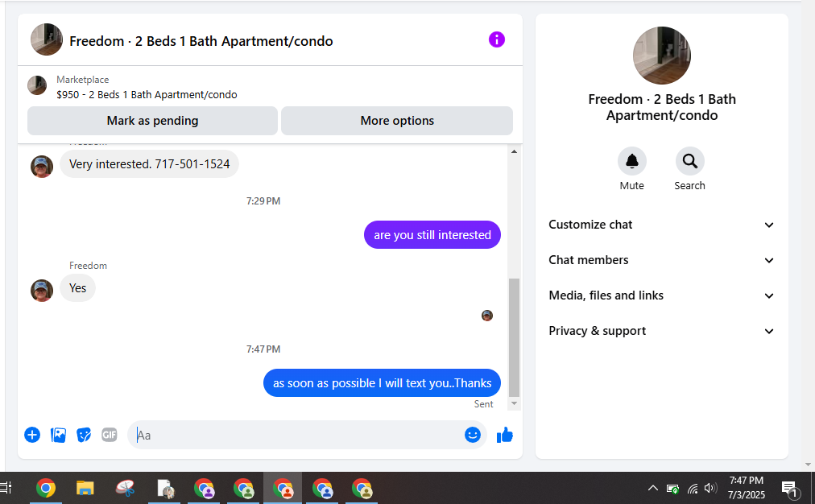Mute notifications with the bell icon
This screenshot has height=504, width=815.
coord(632,161)
